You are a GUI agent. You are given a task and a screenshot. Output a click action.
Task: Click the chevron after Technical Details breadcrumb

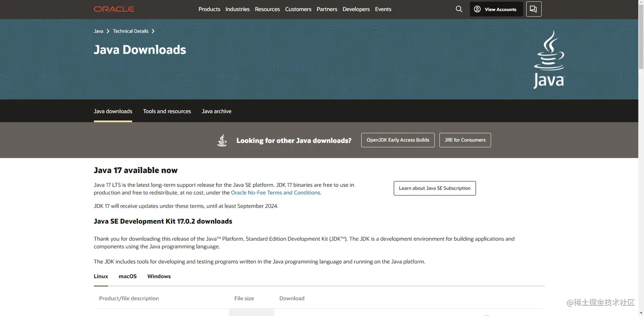pos(153,31)
